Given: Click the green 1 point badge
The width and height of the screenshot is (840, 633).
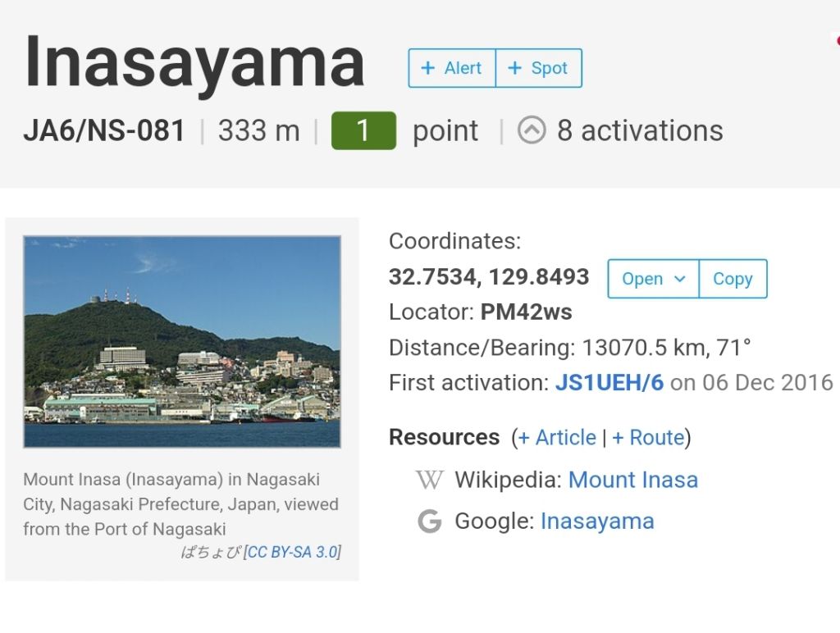Looking at the screenshot, I should (363, 130).
